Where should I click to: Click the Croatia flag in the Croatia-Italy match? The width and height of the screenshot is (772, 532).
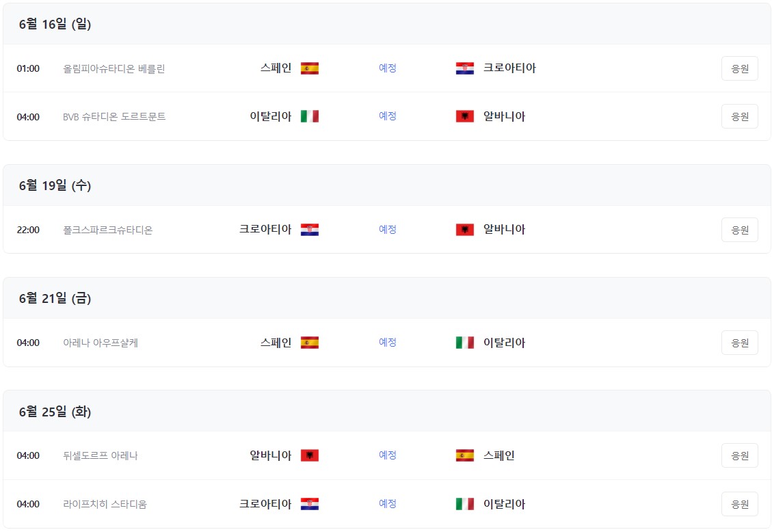[x=310, y=504]
